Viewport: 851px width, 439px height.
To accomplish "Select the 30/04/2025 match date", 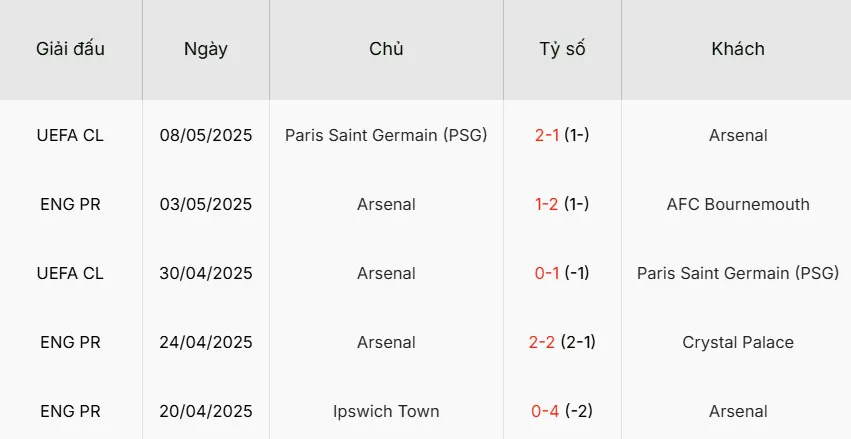I will point(206,273).
